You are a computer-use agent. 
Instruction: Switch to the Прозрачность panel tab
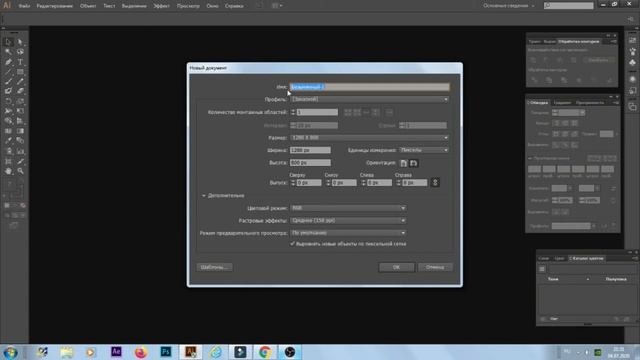coord(590,102)
